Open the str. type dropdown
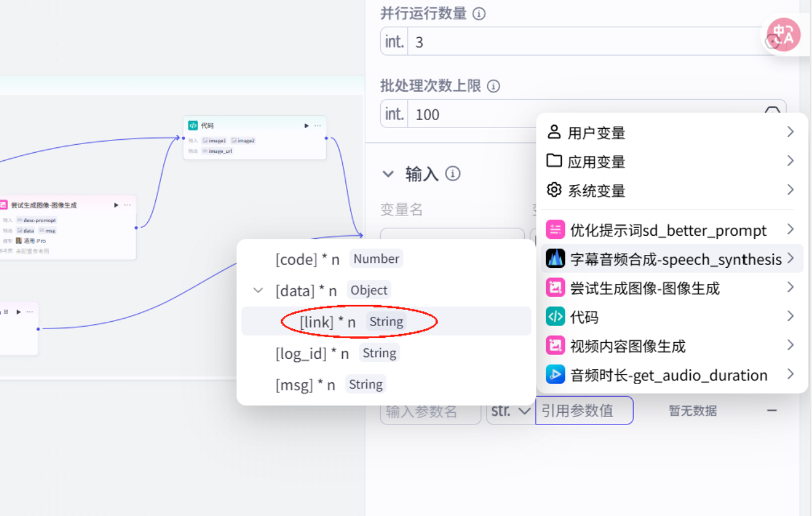Image resolution: width=812 pixels, height=516 pixels. 510,410
